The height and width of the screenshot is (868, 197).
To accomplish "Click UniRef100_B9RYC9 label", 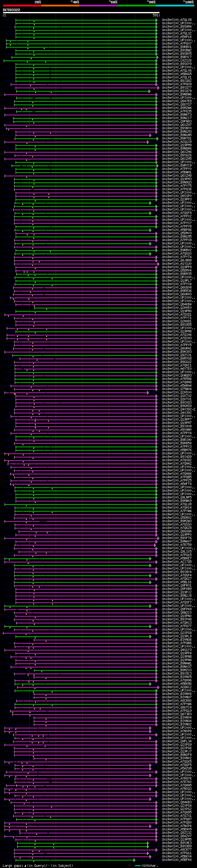I will tap(177, 165).
